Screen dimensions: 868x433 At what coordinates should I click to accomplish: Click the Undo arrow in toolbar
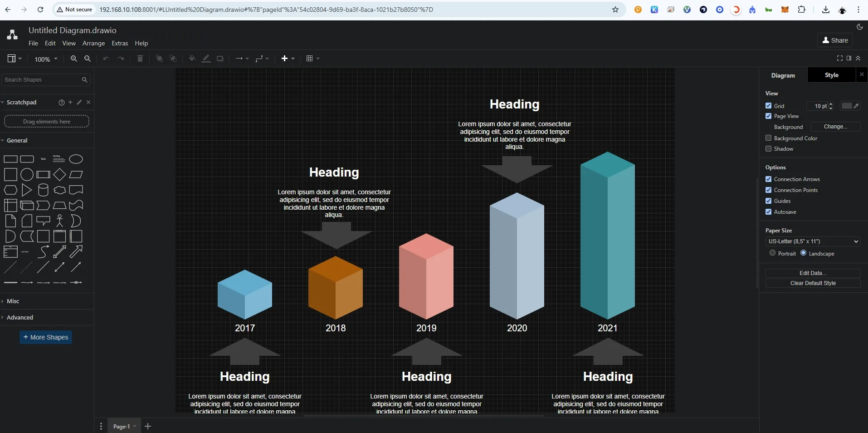tap(106, 59)
